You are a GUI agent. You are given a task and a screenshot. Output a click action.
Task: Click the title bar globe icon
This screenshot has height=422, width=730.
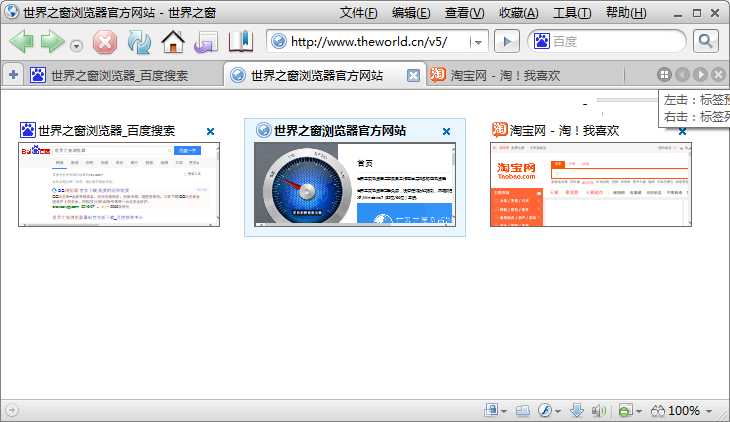(x=12, y=12)
